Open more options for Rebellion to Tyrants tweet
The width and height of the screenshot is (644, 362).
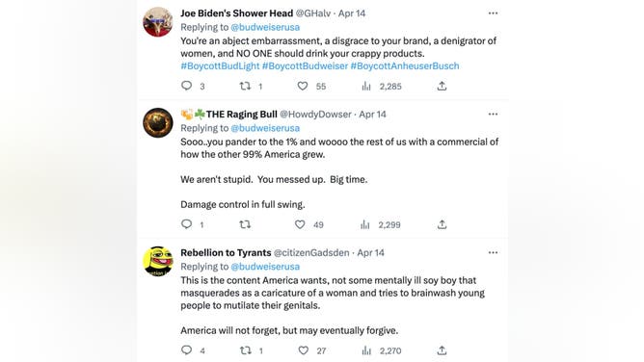point(493,252)
